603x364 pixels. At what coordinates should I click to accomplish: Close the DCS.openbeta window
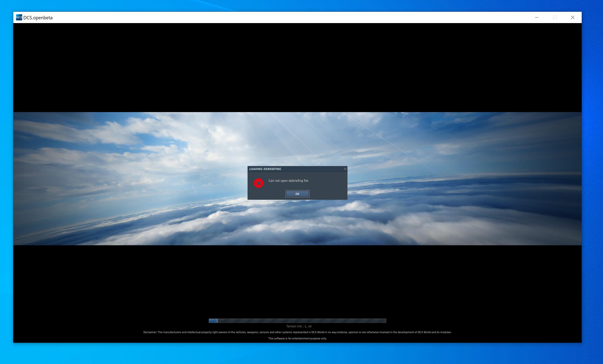coord(573,17)
